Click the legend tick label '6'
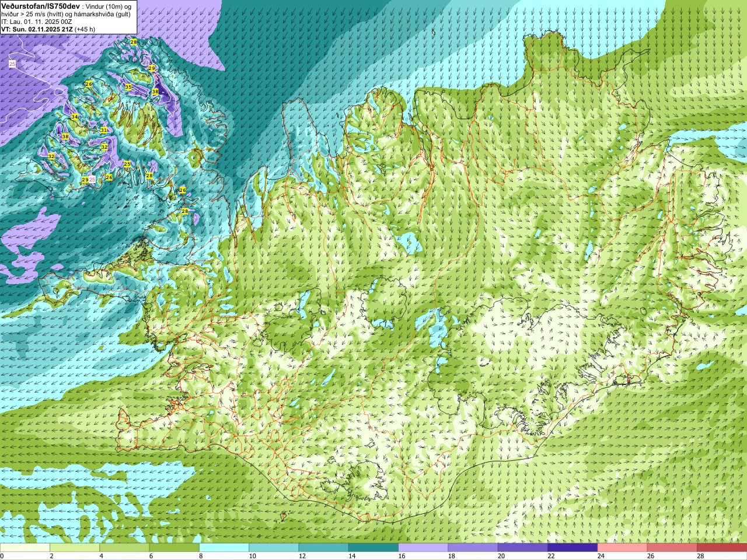 click(151, 556)
